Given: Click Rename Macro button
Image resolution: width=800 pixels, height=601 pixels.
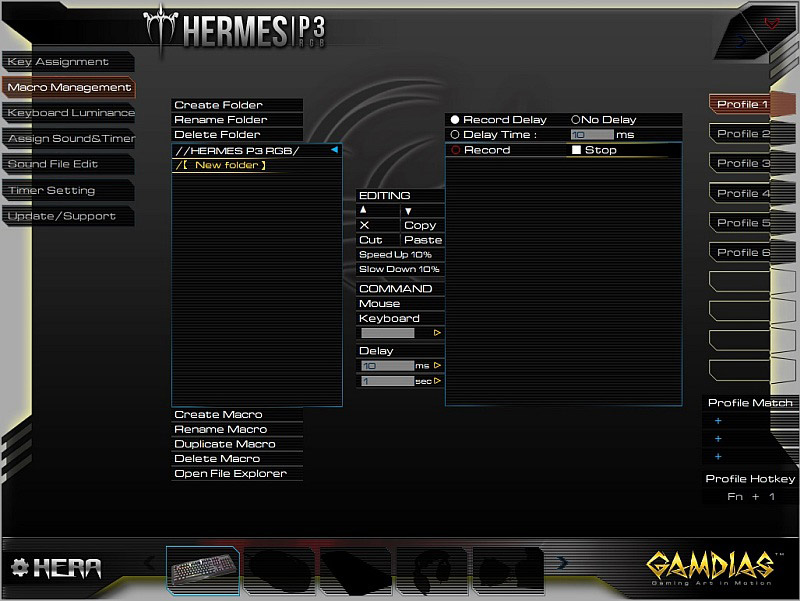Looking at the screenshot, I should (237, 429).
